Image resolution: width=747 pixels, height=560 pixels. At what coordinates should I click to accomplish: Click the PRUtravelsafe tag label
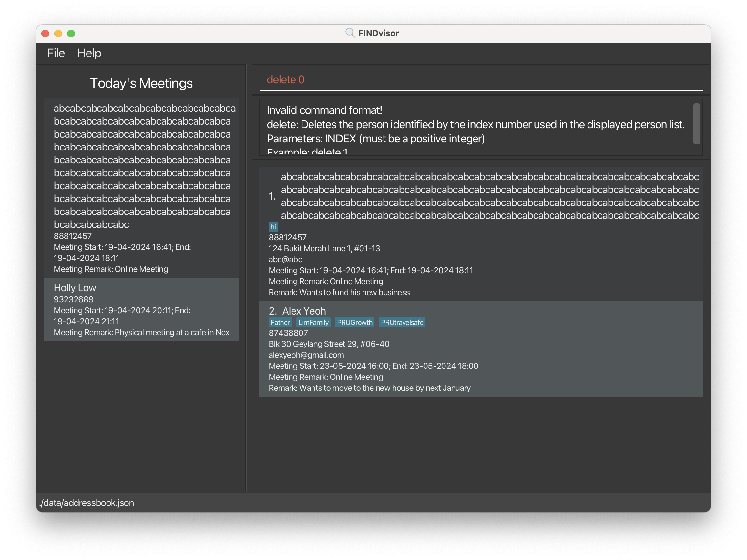click(x=402, y=322)
